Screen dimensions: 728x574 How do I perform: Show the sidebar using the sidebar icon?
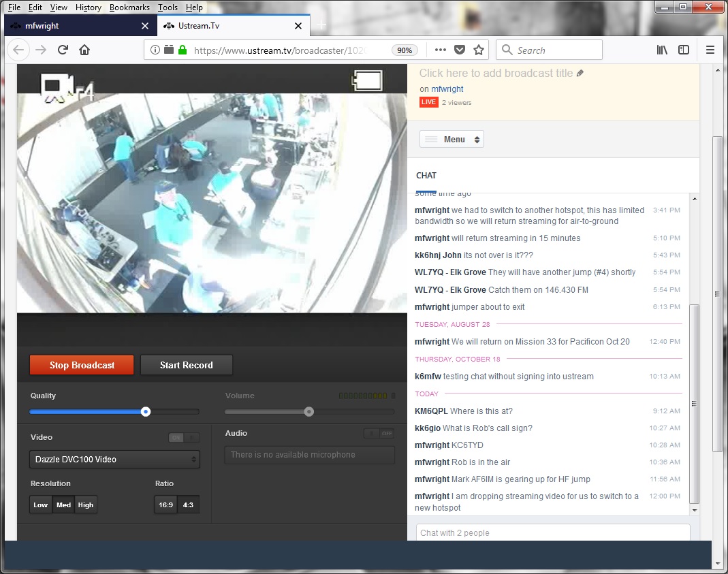(684, 50)
